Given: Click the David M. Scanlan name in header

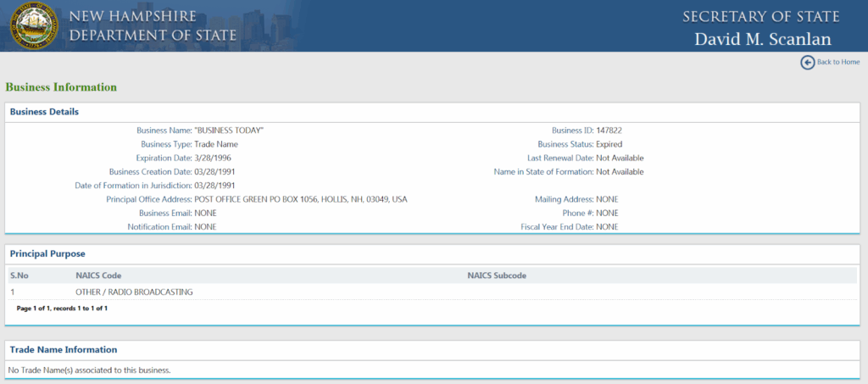Looking at the screenshot, I should (x=762, y=39).
